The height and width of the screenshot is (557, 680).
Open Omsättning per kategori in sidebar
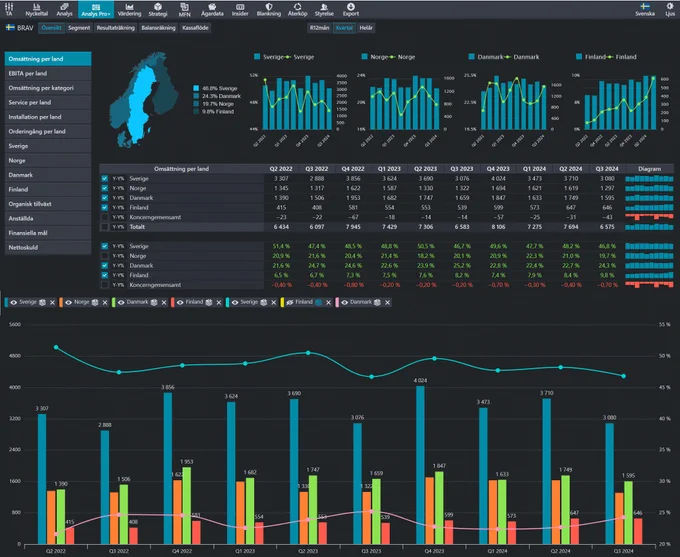pyautogui.click(x=48, y=88)
